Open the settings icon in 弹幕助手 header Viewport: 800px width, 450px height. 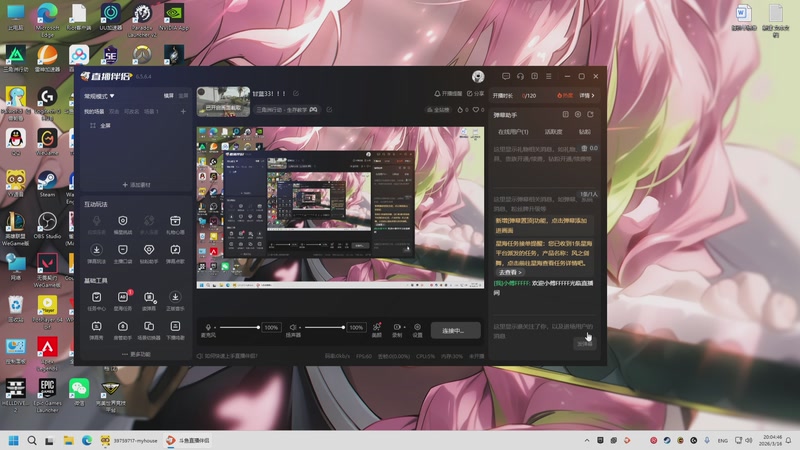(x=578, y=114)
